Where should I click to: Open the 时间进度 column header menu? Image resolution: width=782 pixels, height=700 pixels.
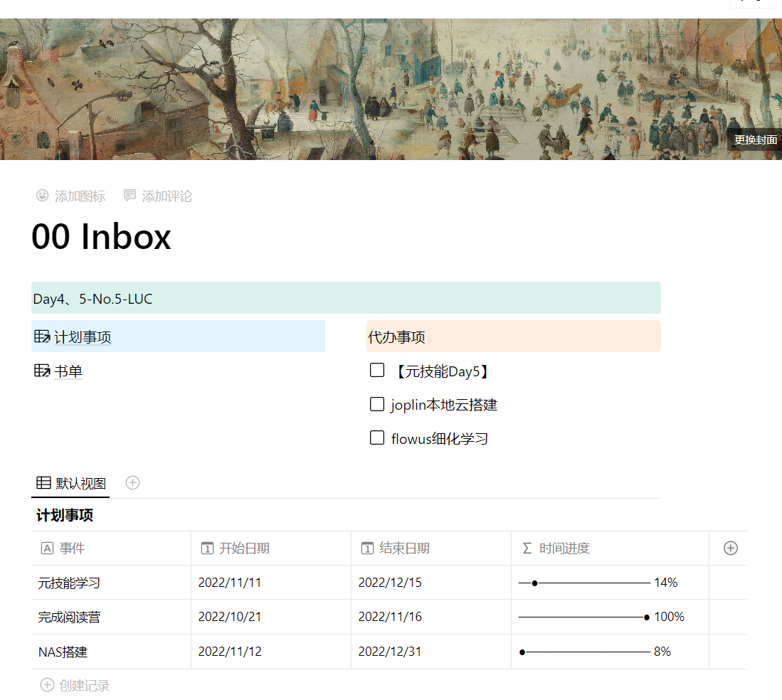[610, 548]
